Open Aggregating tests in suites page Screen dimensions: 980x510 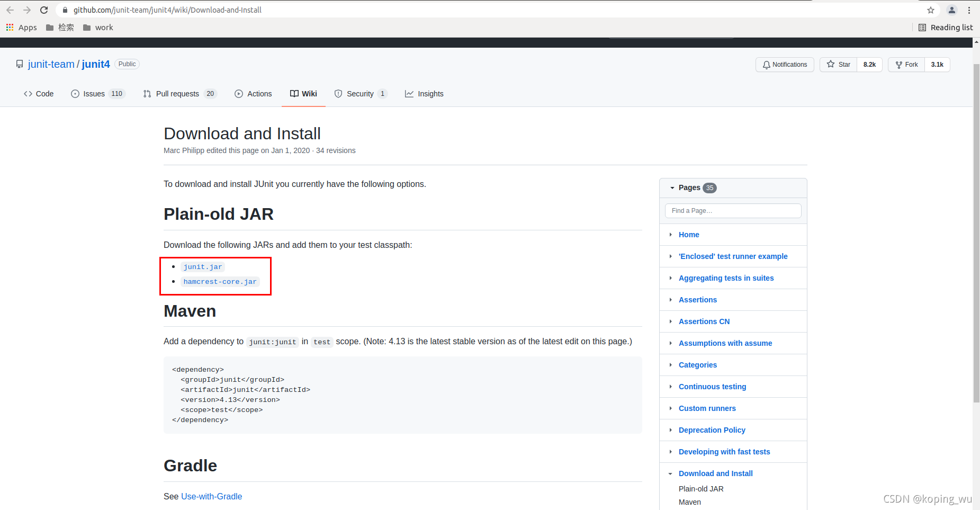point(726,278)
